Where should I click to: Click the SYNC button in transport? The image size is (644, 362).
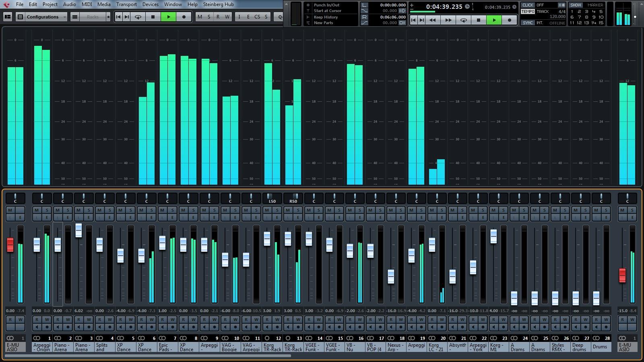click(528, 23)
